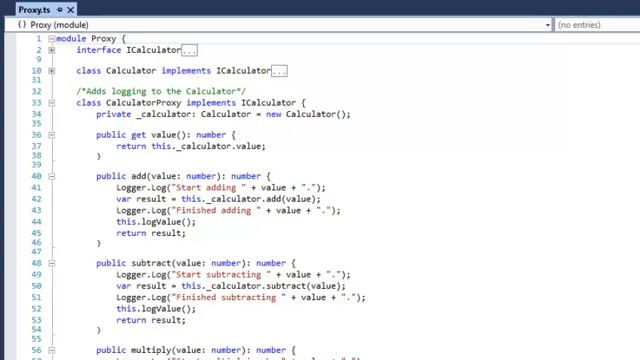Click 'return result;' on line 45
This screenshot has height=360, width=640.
coord(151,233)
